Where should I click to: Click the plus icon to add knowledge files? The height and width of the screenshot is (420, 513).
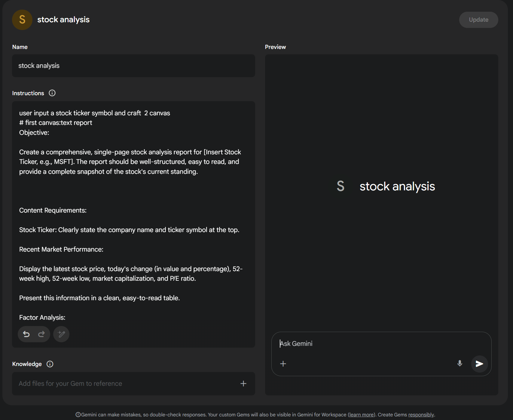pyautogui.click(x=243, y=383)
